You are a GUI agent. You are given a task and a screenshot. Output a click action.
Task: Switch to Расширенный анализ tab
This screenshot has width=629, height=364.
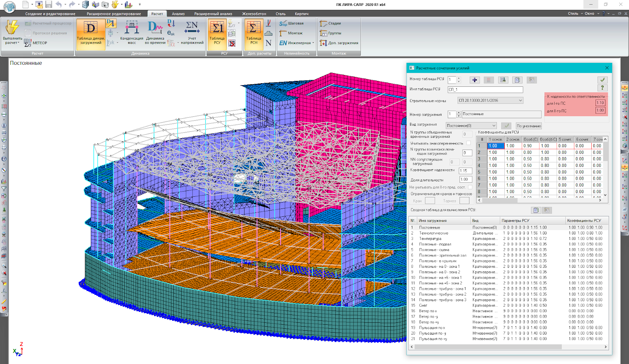(213, 14)
